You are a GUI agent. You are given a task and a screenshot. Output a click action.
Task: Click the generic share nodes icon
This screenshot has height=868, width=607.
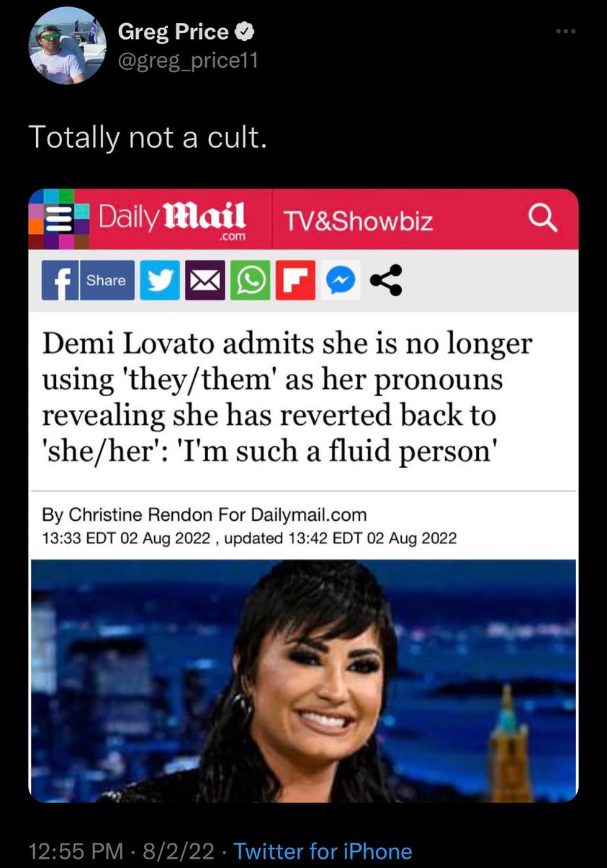pos(386,280)
